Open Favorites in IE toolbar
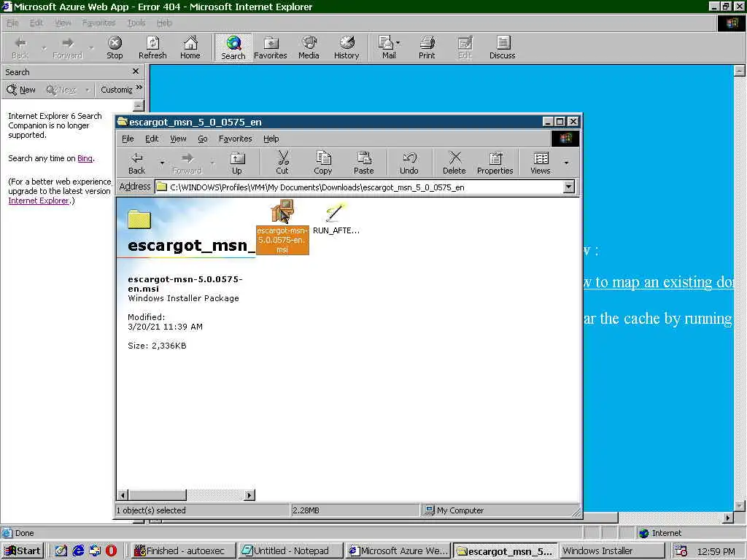Viewport: 747px width, 560px height. [x=271, y=47]
